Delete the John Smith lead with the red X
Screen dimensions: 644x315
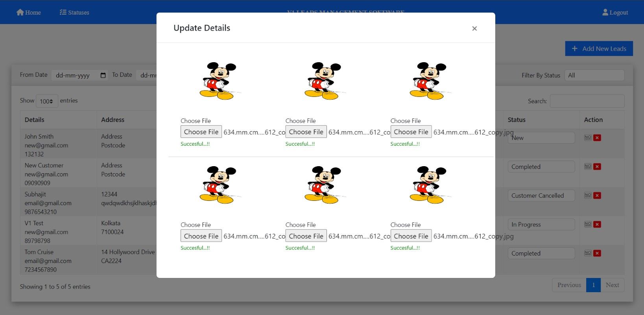[597, 138]
